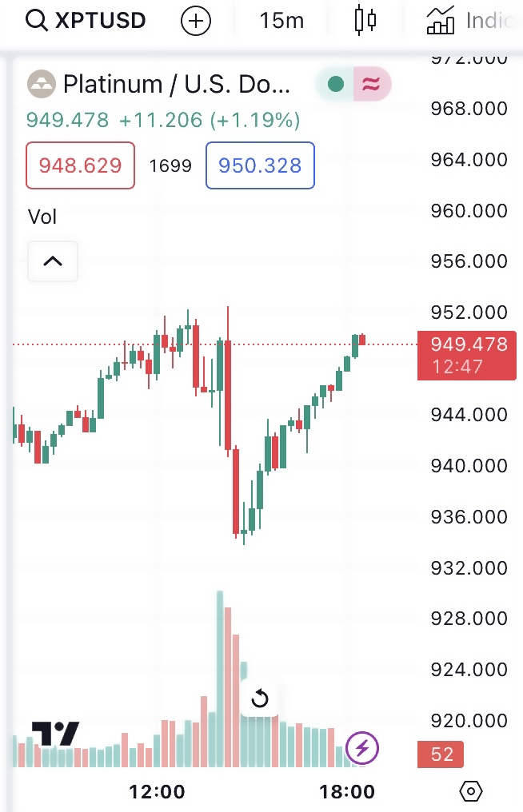Screen dimensions: 523x812
Task: Click the 948.629 sell price button
Action: pyautogui.click(x=80, y=165)
